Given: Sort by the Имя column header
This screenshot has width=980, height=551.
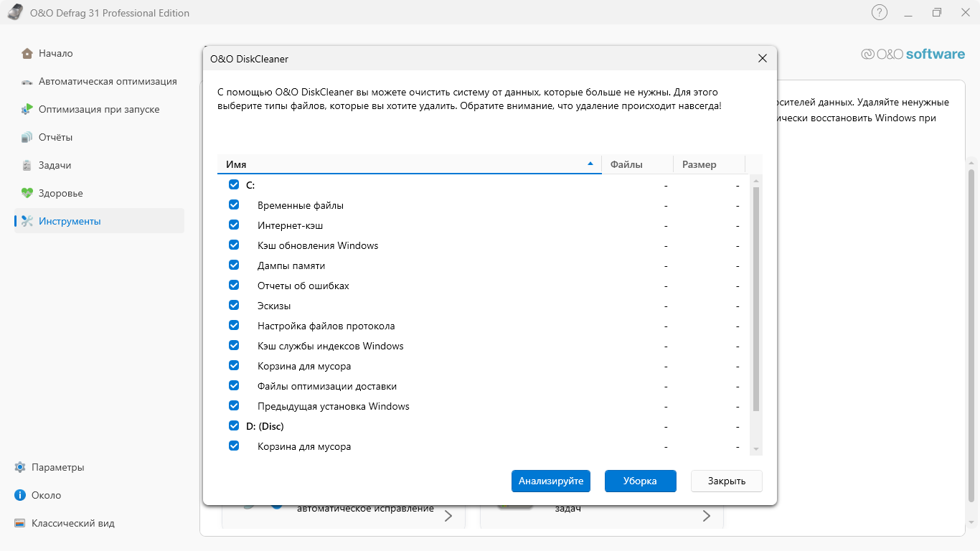Looking at the screenshot, I should 409,164.
